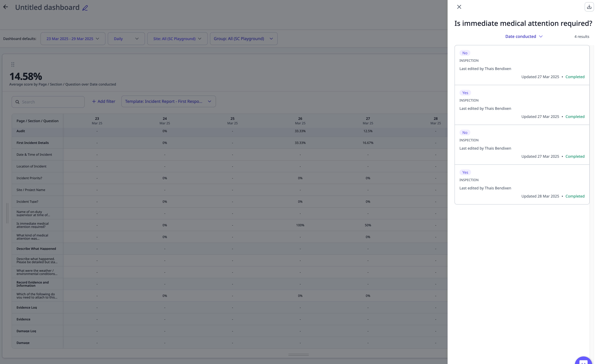Click the 28 Mar 25 column header
The height and width of the screenshot is (364, 596).
[436, 121]
